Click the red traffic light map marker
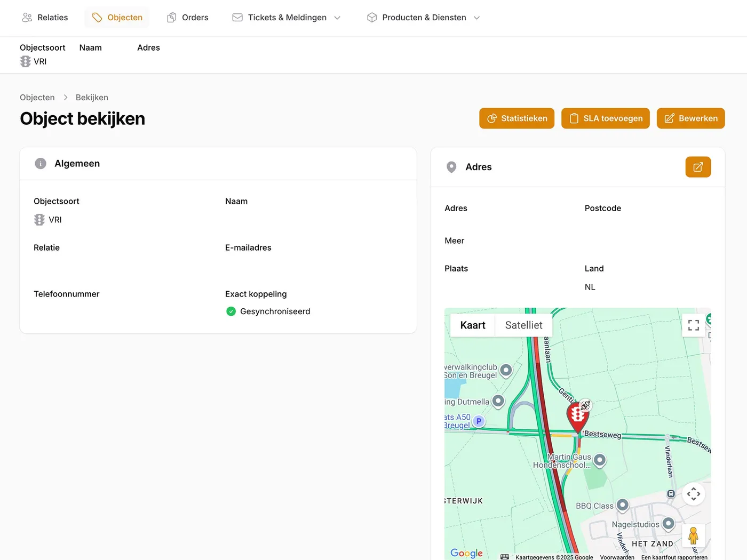Viewport: 747px width, 560px height. pos(577,417)
